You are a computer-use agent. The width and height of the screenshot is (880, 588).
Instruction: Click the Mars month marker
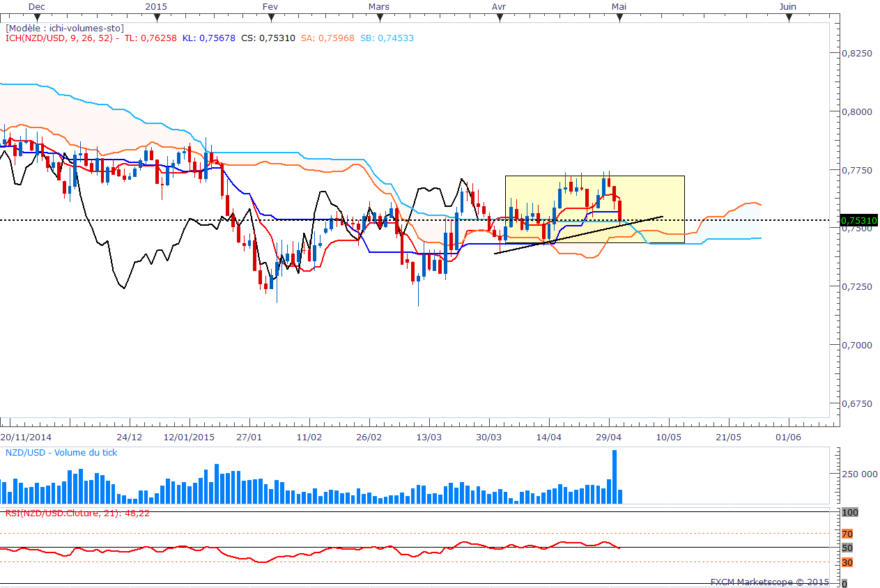click(378, 6)
